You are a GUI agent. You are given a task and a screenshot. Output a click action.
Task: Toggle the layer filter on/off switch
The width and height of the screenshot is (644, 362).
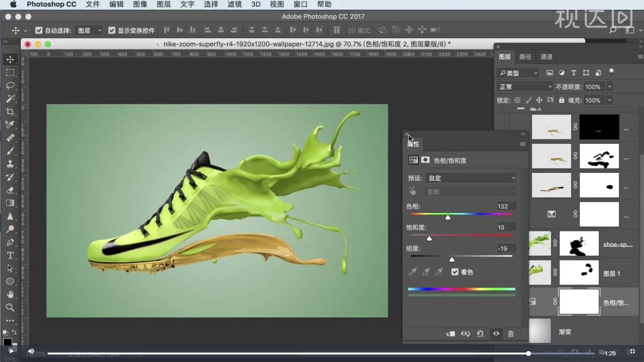[x=611, y=73]
